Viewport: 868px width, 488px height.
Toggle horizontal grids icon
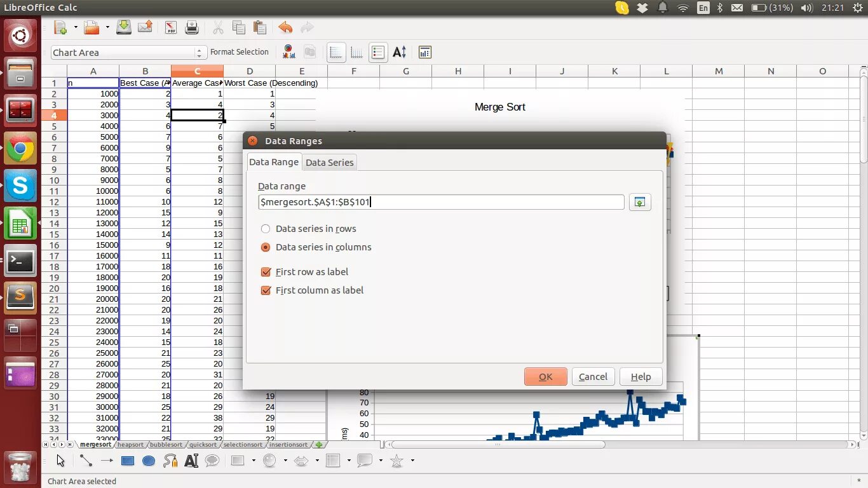[336, 52]
